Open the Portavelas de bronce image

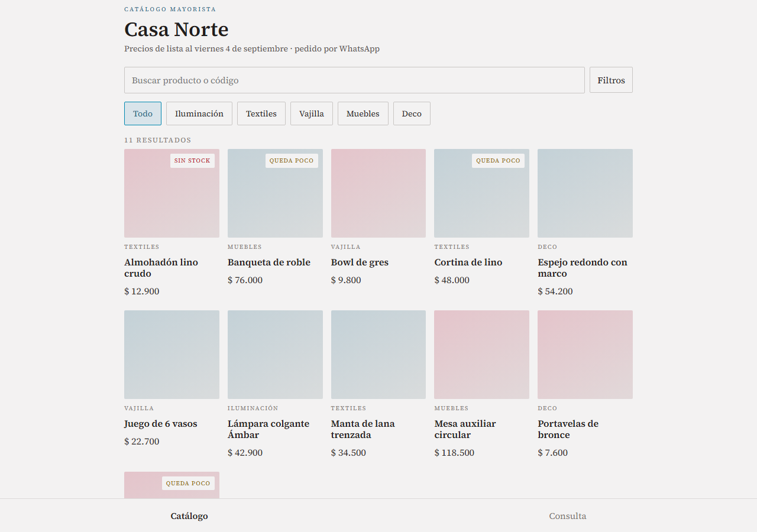tap(585, 355)
